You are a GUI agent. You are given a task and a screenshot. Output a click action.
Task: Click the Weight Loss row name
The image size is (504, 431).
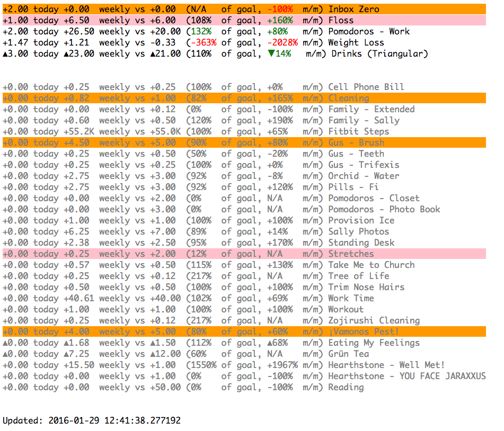coord(356,43)
